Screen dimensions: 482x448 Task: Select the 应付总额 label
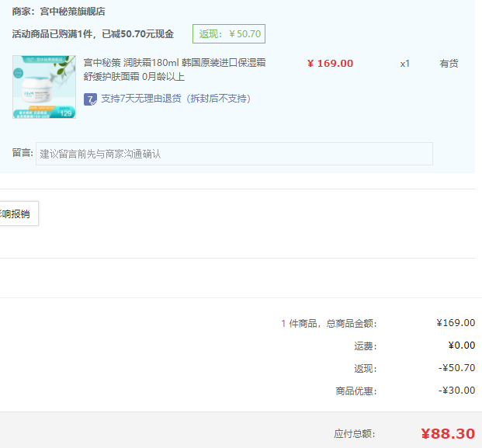pos(355,434)
